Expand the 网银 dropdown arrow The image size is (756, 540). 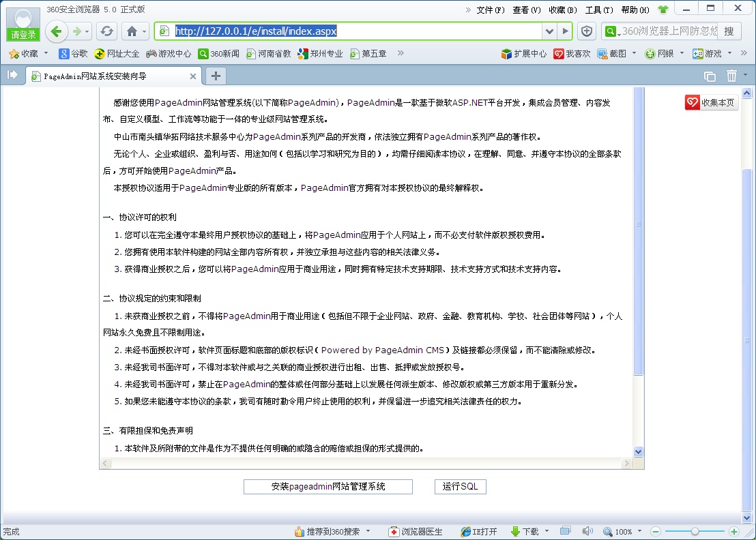682,53
